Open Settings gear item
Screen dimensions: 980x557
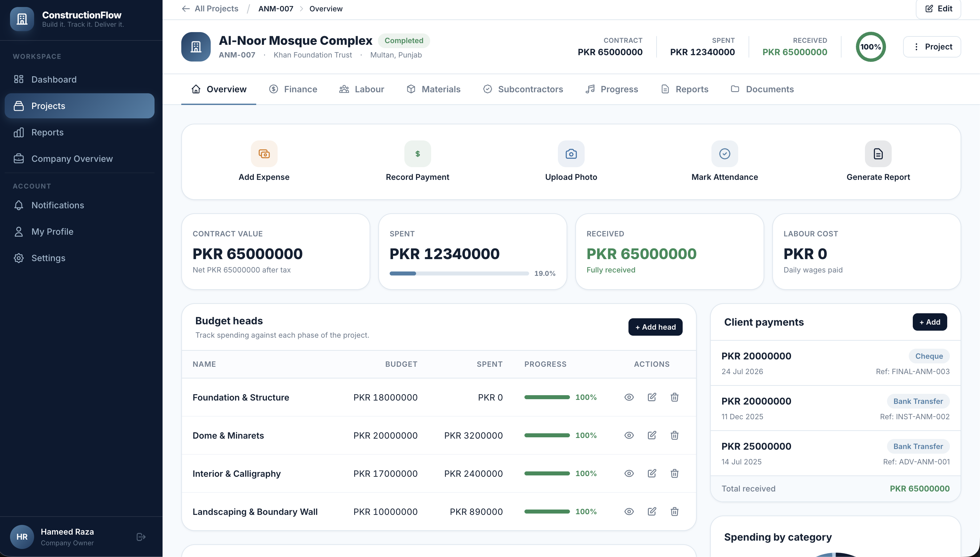point(80,258)
